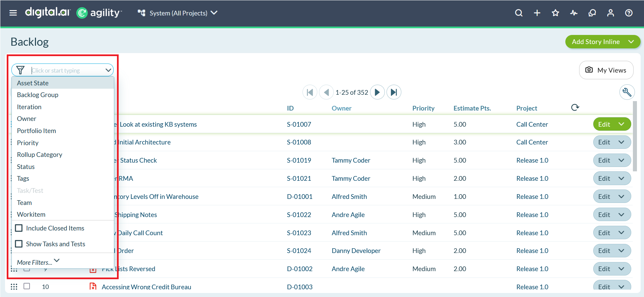Go to first page of results
The width and height of the screenshot is (644, 297).
[x=310, y=92]
